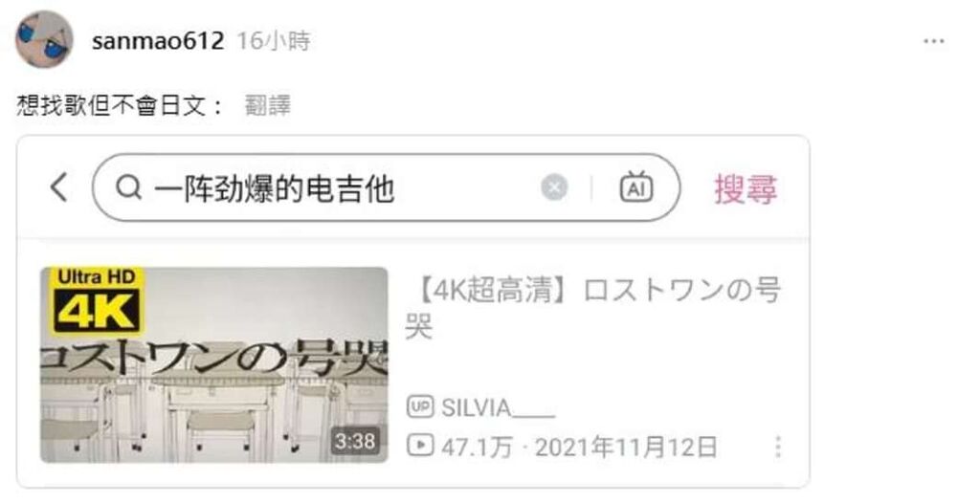Viewport: 980px width, 503px height.
Task: Click the UP uploader badge icon
Action: click(420, 407)
